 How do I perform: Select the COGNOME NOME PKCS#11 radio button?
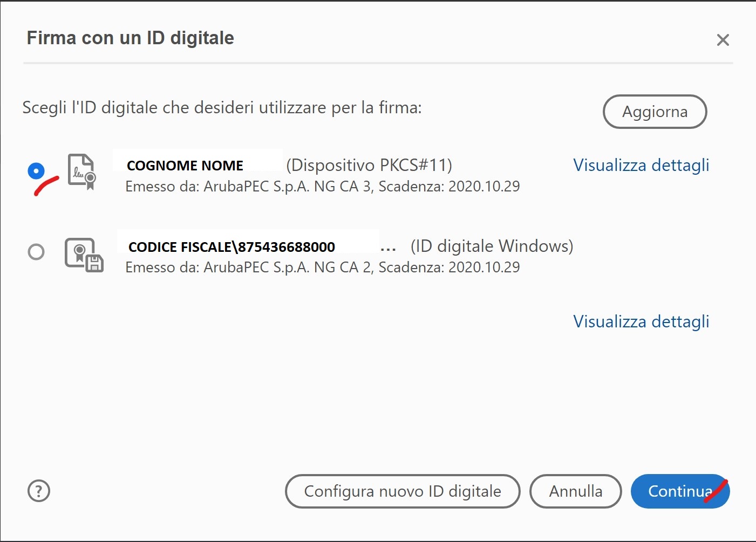click(36, 171)
